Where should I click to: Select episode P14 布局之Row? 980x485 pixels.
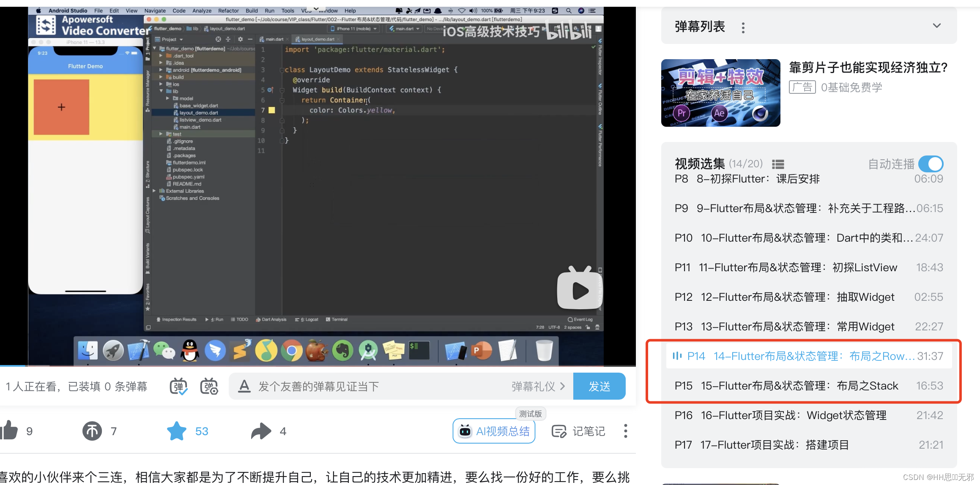coord(808,356)
